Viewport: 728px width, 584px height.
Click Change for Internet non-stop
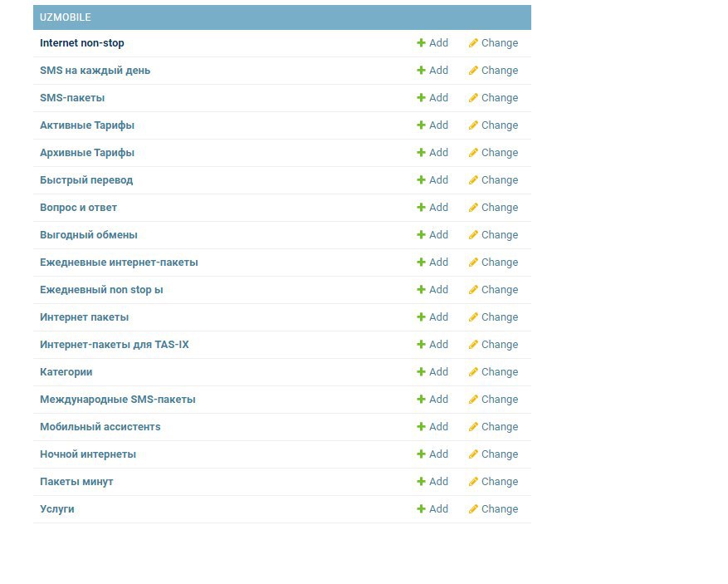(x=493, y=42)
